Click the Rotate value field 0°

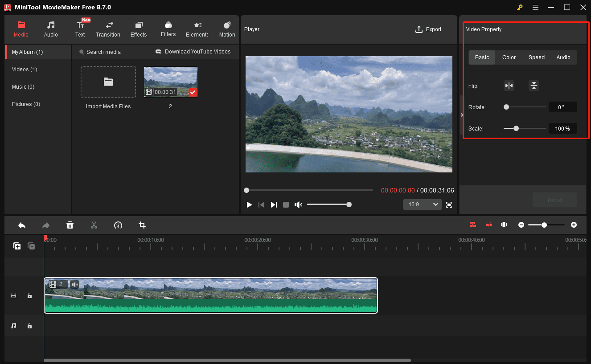562,107
